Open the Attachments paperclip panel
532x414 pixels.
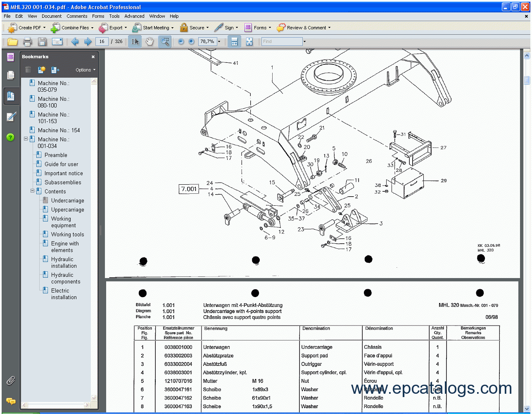point(11,381)
